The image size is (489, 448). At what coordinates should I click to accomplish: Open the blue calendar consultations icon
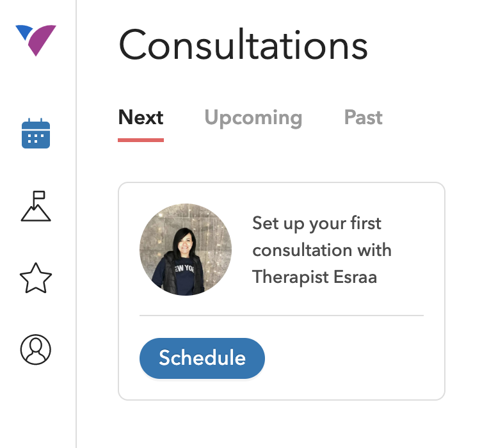coord(36,133)
